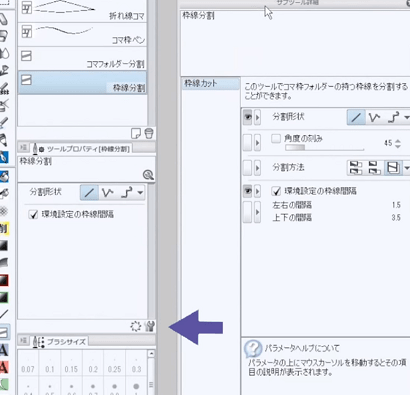Choose straight line 分割形状 in Tool Property
This screenshot has width=410, height=395.
89,193
